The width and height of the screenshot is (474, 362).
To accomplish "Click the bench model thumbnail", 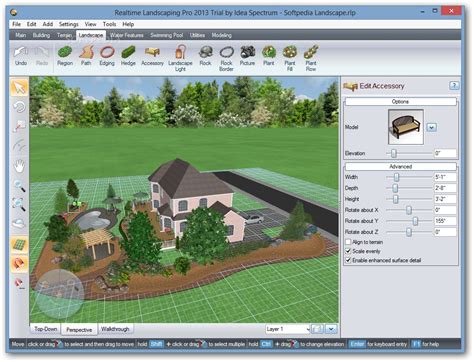I will [x=406, y=127].
